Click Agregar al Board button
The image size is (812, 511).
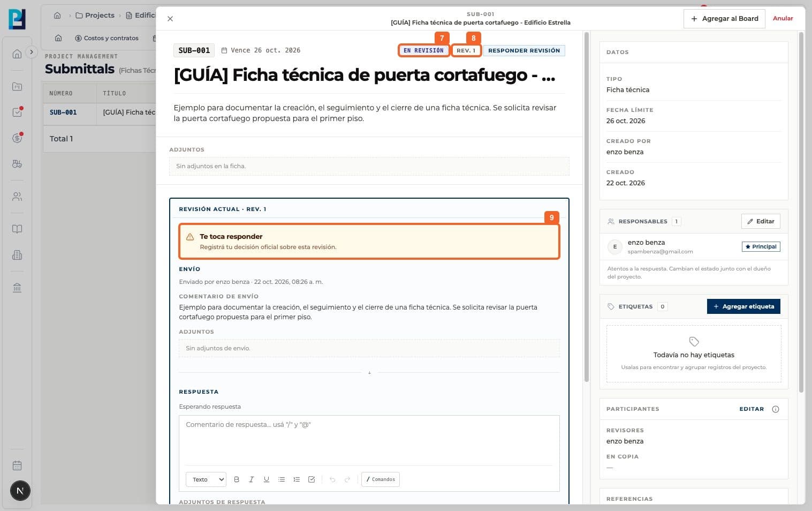click(724, 19)
